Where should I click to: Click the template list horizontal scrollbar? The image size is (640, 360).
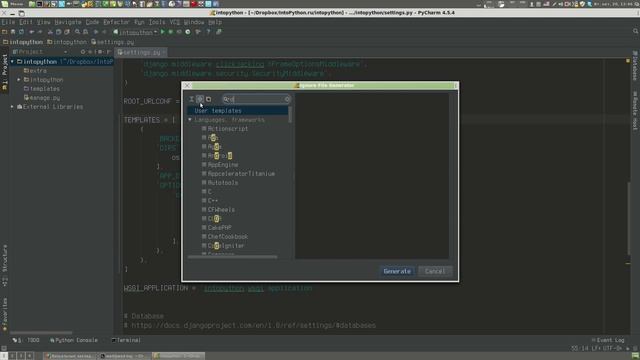232,257
